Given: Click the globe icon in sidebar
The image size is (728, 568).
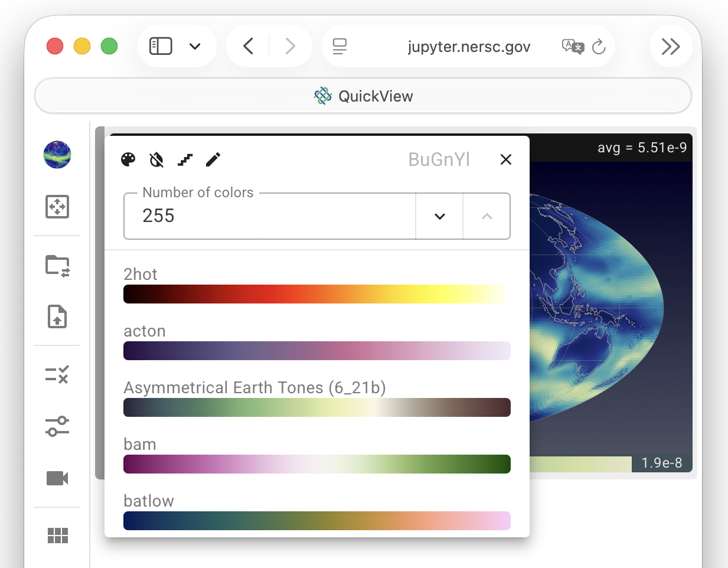Looking at the screenshot, I should click(x=57, y=155).
